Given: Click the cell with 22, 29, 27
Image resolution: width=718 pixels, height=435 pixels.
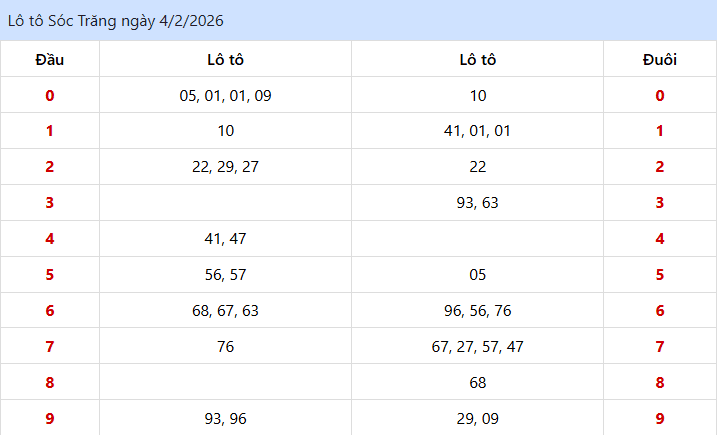Looking at the screenshot, I should (225, 167).
